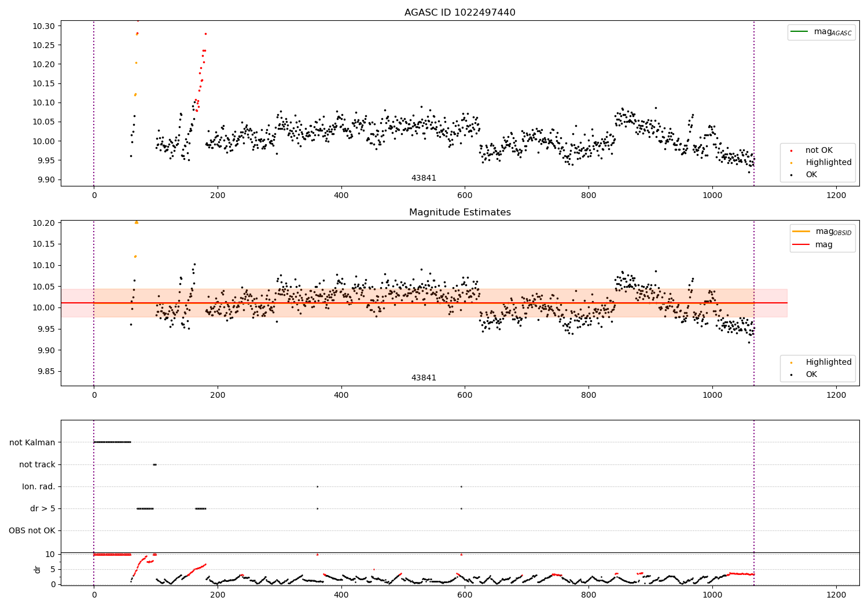Click the 'Ion. rad.' row label
Screen dimensions: 868x608
click(39, 486)
